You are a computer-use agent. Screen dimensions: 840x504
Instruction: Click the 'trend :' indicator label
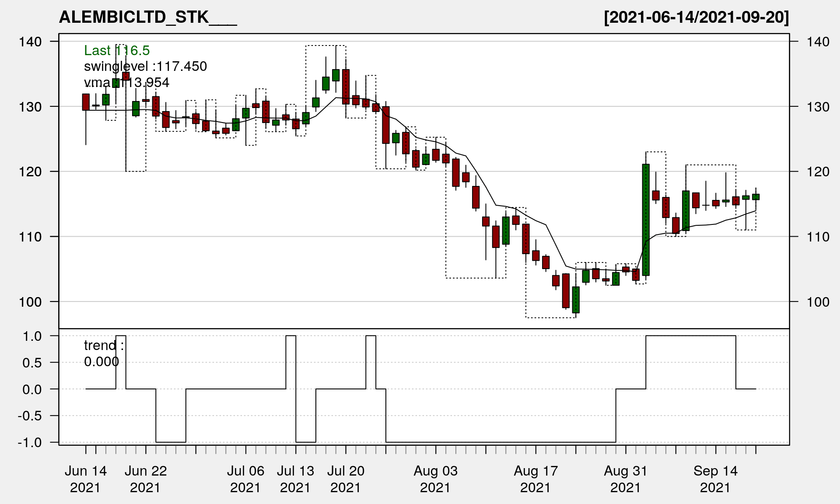104,345
